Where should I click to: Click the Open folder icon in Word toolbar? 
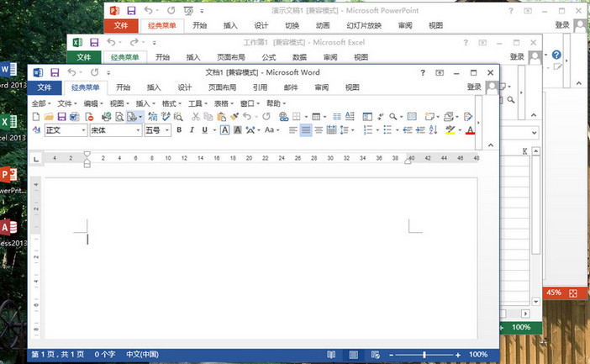(49, 117)
